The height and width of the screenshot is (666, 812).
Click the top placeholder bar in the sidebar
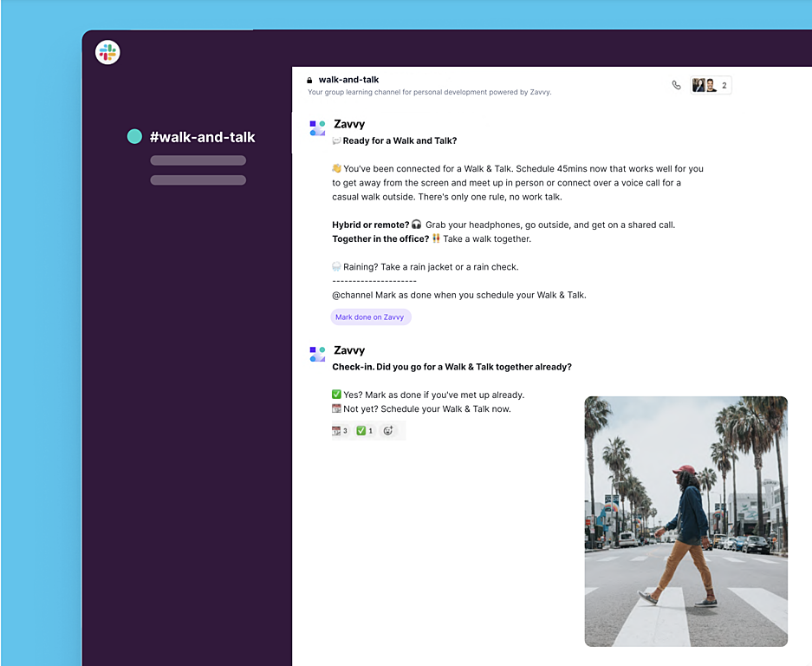click(198, 161)
